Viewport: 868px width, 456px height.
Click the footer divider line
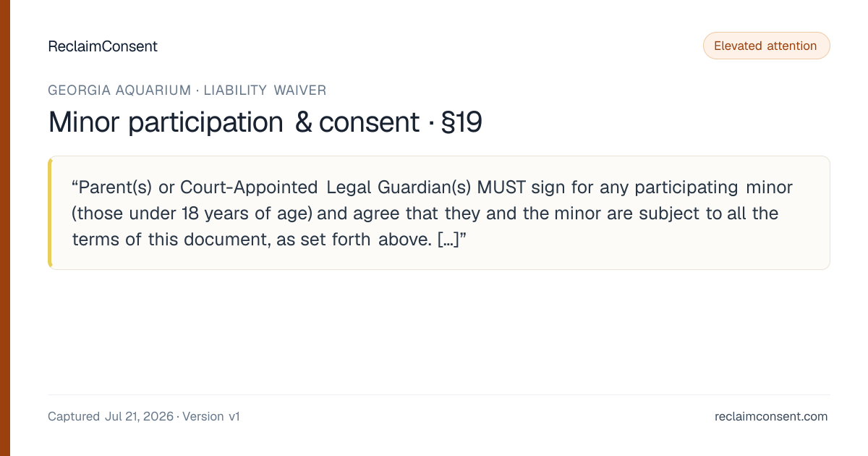click(x=438, y=394)
